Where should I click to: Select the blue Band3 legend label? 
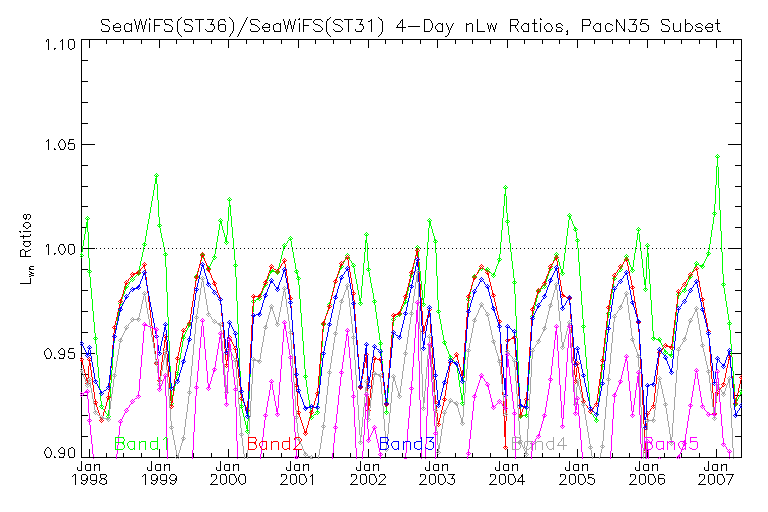(x=407, y=444)
